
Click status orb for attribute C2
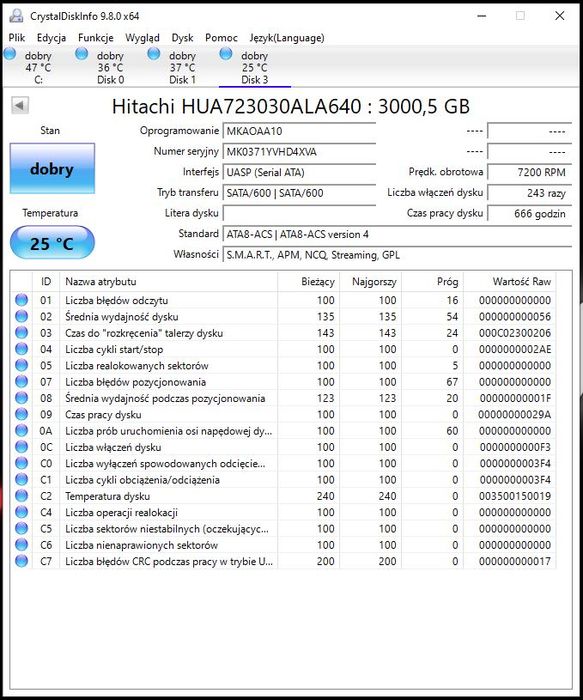(x=21, y=496)
